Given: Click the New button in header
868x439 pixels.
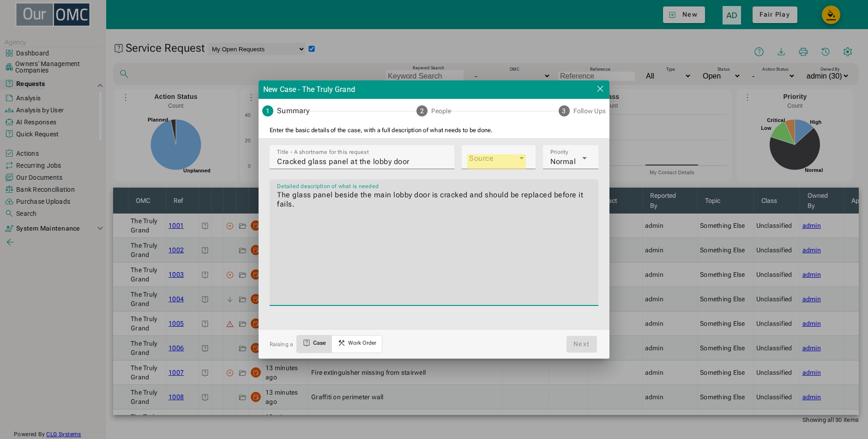Looking at the screenshot, I should [x=684, y=15].
